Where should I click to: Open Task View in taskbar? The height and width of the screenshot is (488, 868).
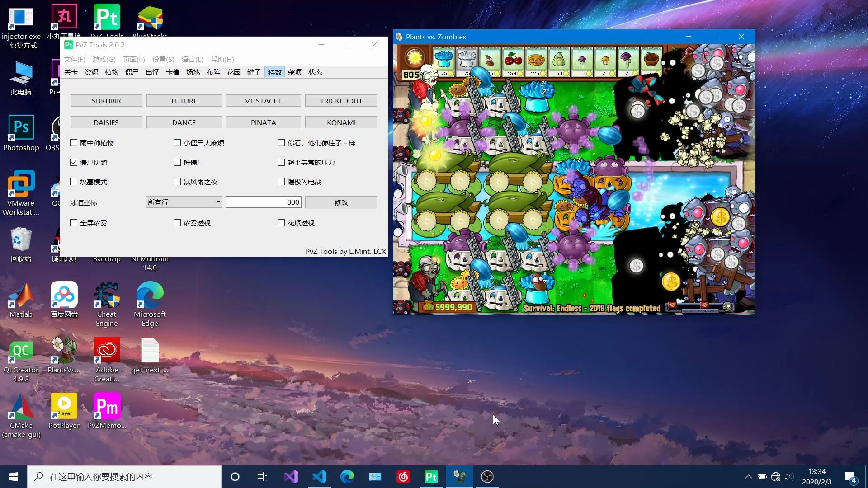262,477
